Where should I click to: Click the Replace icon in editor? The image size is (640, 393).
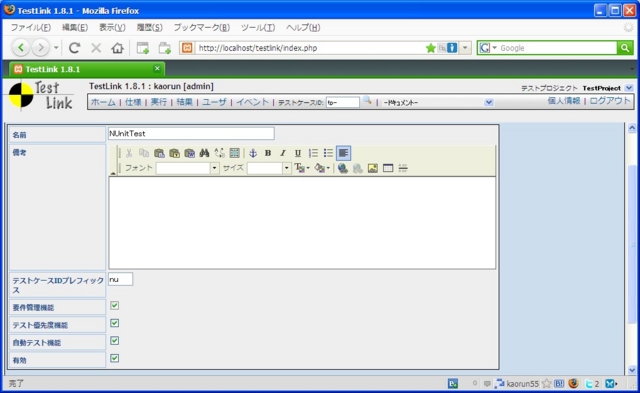coord(220,153)
